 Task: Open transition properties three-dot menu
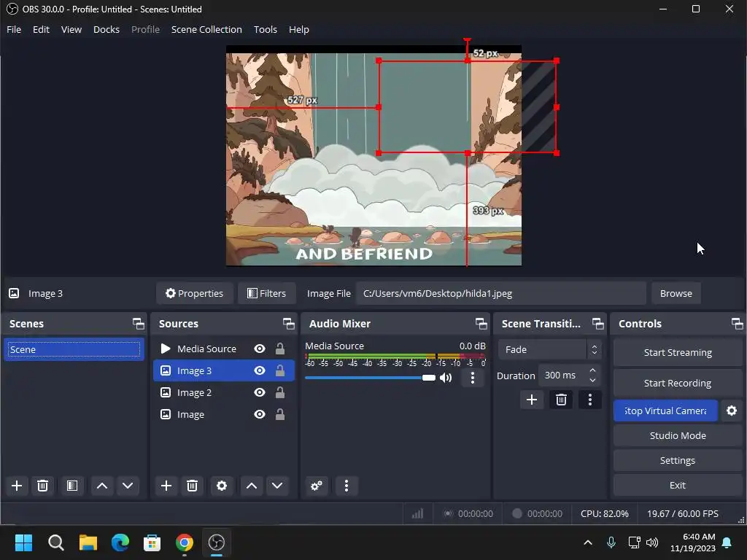[589, 400]
